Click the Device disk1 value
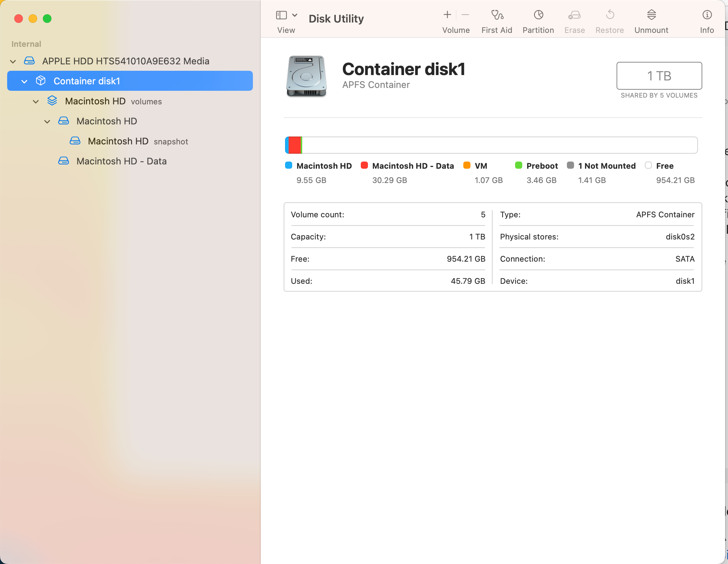The width and height of the screenshot is (728, 564). point(685,281)
